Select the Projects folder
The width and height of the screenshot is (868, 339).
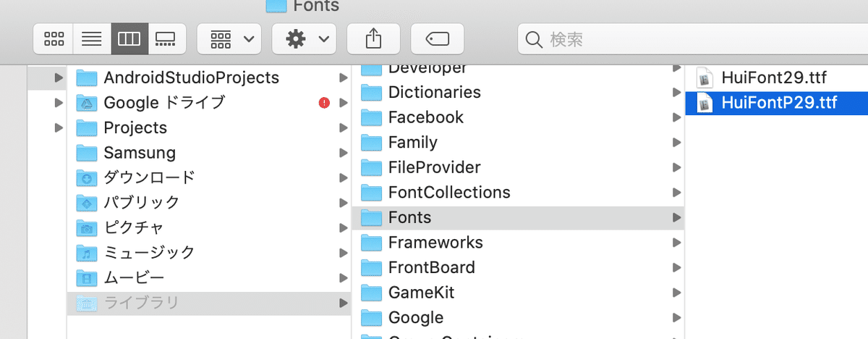point(209,127)
